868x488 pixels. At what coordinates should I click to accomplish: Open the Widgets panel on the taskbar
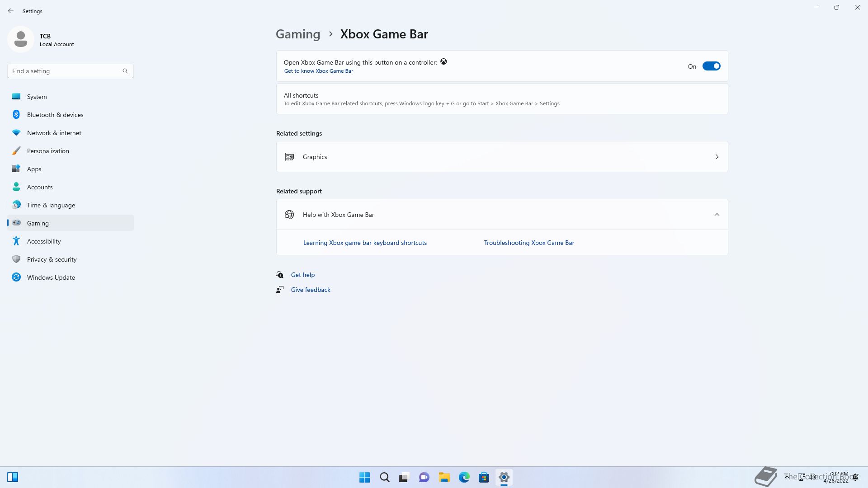click(13, 477)
